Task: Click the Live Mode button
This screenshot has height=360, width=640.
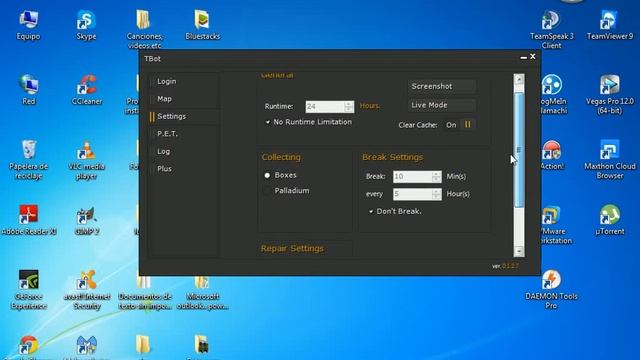Action: click(x=442, y=105)
